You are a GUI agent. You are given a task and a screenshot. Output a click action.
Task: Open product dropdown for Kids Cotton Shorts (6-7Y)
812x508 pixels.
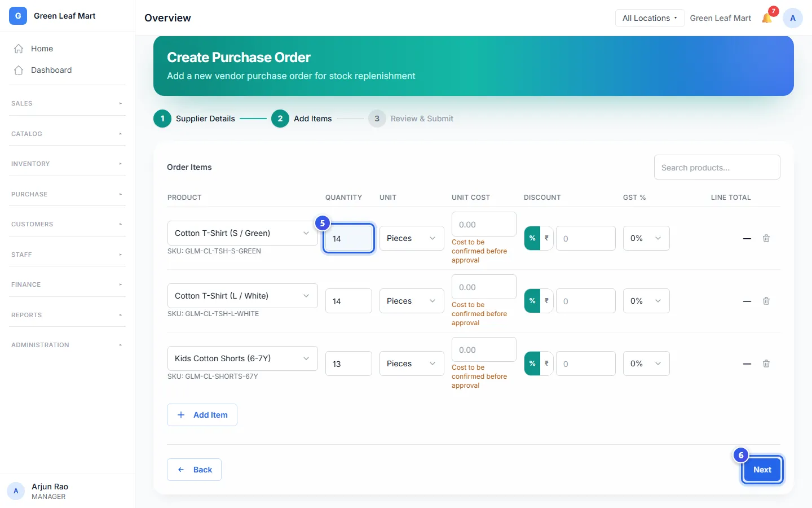tap(242, 358)
